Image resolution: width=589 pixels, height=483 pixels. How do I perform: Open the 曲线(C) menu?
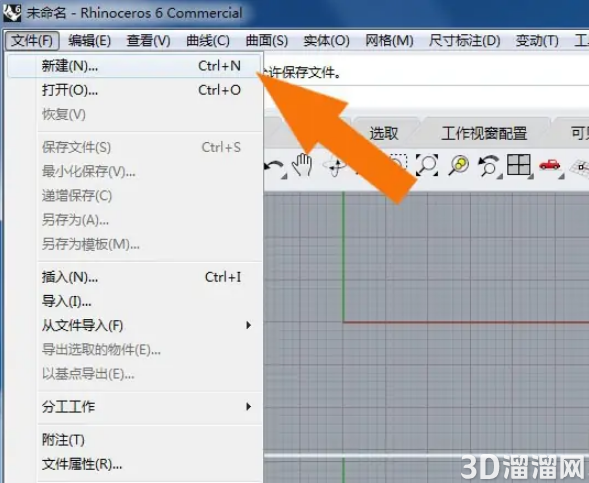tap(208, 41)
